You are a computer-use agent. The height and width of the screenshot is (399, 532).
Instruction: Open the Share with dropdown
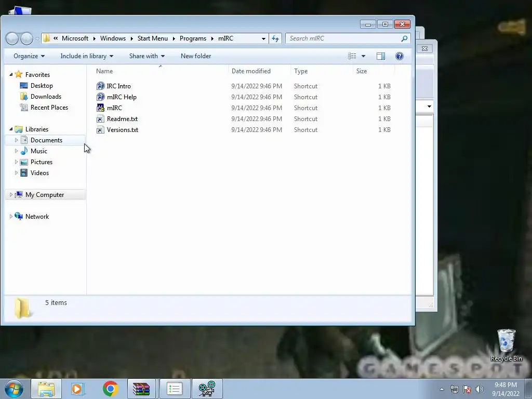point(147,56)
